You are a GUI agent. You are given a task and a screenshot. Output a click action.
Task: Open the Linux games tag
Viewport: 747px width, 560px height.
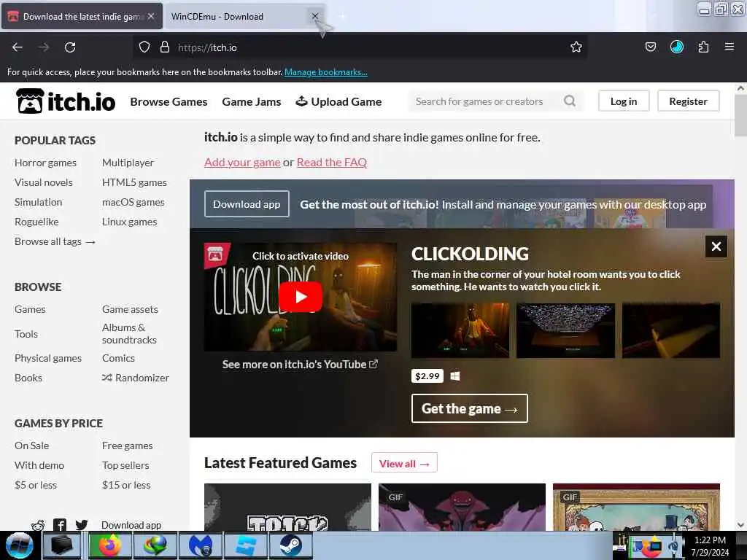(x=129, y=222)
